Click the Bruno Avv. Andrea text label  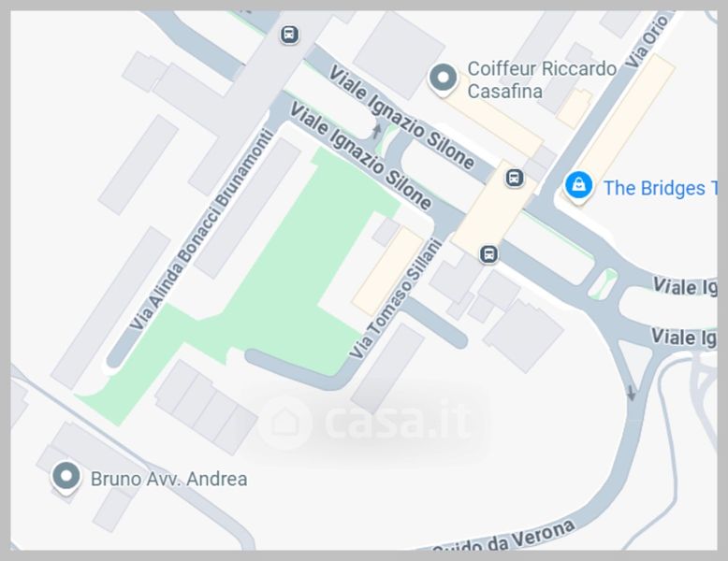click(169, 479)
